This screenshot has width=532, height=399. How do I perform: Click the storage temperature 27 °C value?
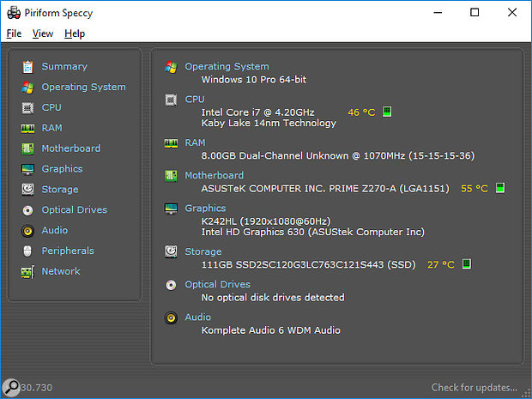(441, 264)
